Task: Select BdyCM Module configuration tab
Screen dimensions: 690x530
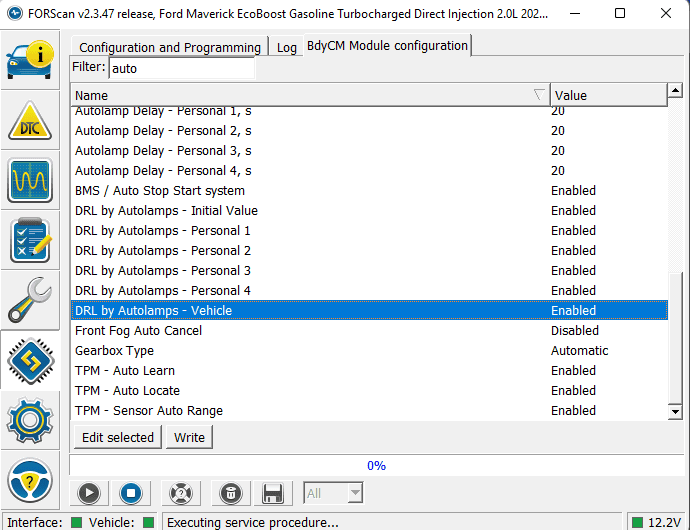Action: click(x=387, y=45)
